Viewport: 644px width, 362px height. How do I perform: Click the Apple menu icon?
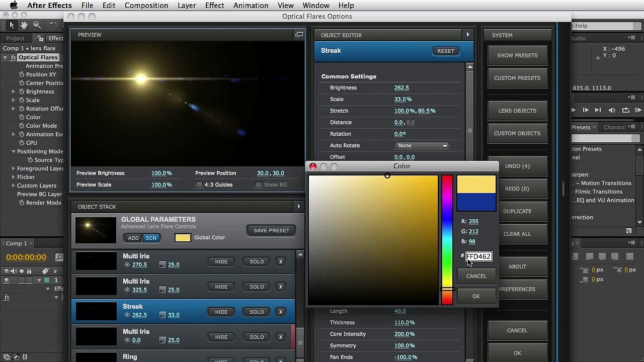click(x=14, y=6)
